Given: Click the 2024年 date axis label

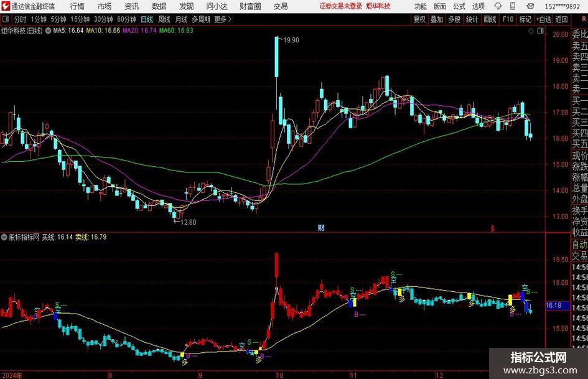Looking at the screenshot, I should coord(12,375).
